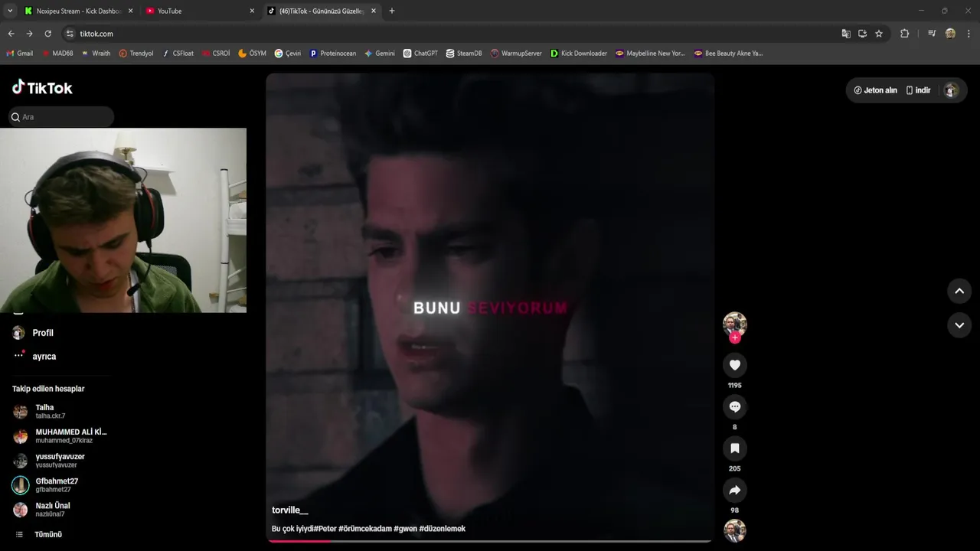Open a new browser tab
This screenshot has height=551, width=980.
click(x=392, y=11)
